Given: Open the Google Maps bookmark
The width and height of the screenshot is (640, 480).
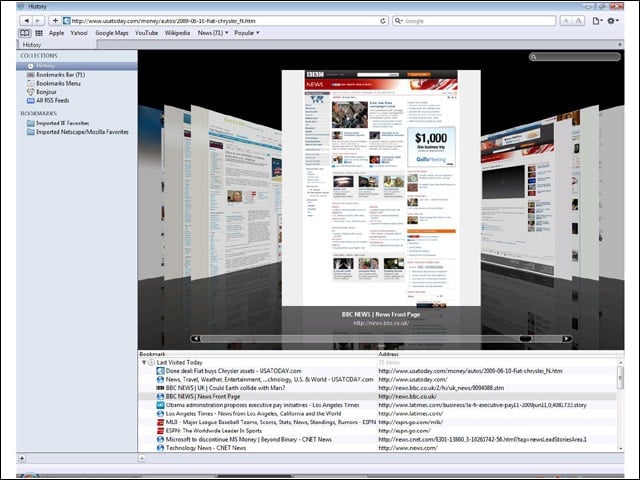Looking at the screenshot, I should click(111, 33).
